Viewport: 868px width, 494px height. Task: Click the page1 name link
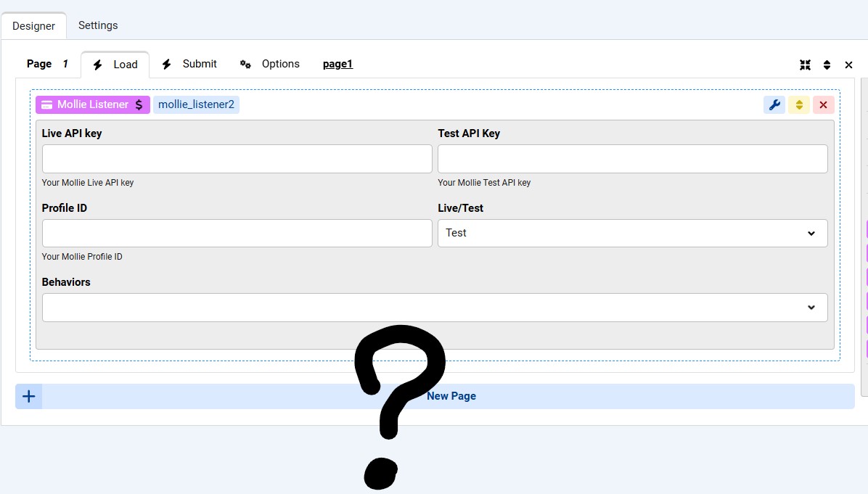[x=337, y=64]
